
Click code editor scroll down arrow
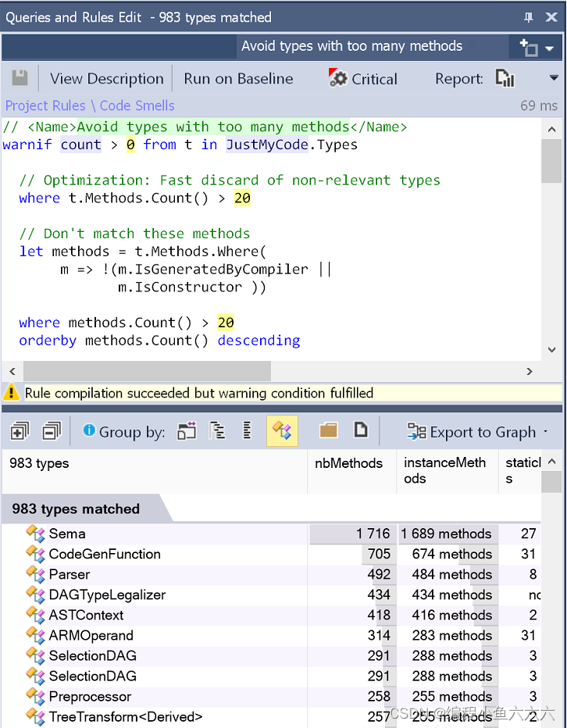pyautogui.click(x=551, y=350)
